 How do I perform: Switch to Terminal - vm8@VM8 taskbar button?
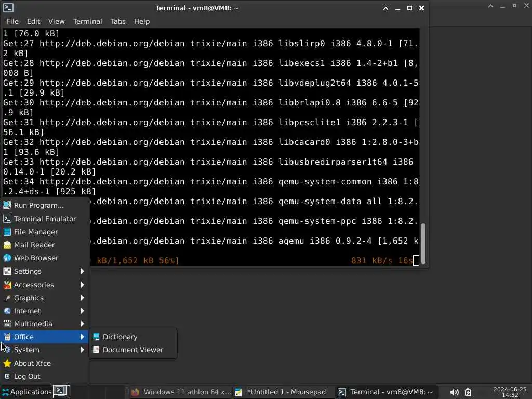(x=387, y=392)
